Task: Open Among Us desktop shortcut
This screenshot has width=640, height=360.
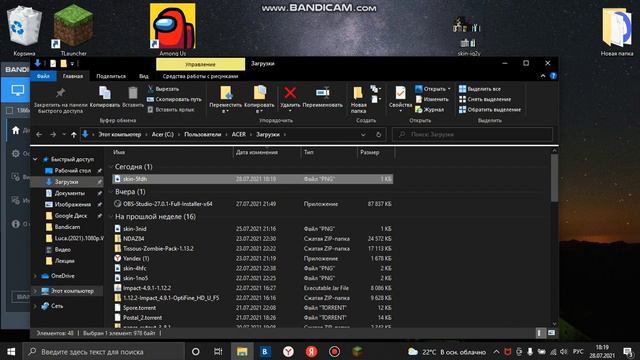Action: click(172, 30)
